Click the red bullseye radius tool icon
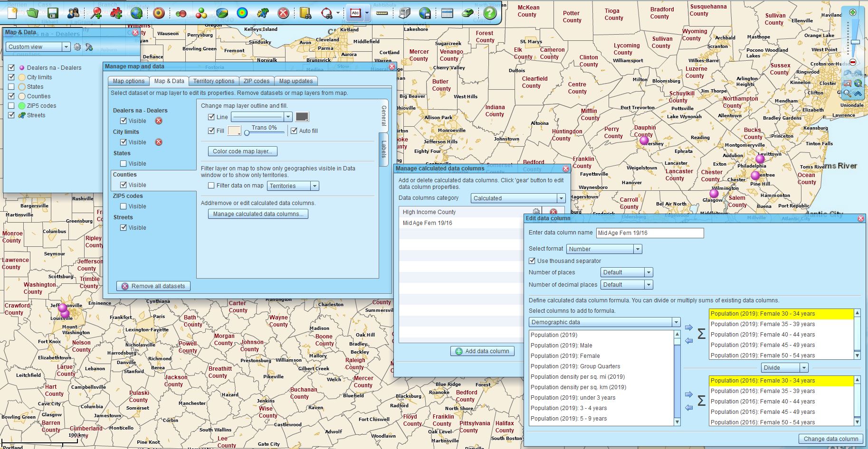The height and width of the screenshot is (449, 868). click(x=159, y=13)
